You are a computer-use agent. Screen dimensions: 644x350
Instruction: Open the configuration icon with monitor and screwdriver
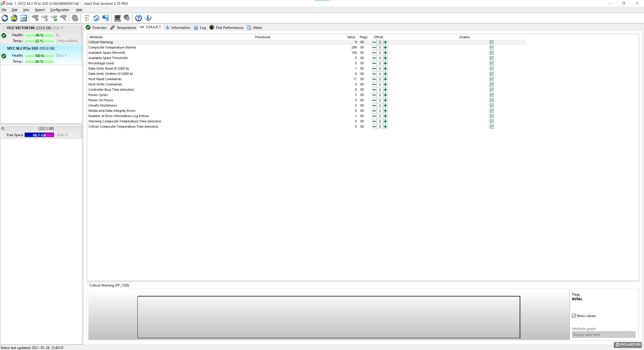point(117,18)
